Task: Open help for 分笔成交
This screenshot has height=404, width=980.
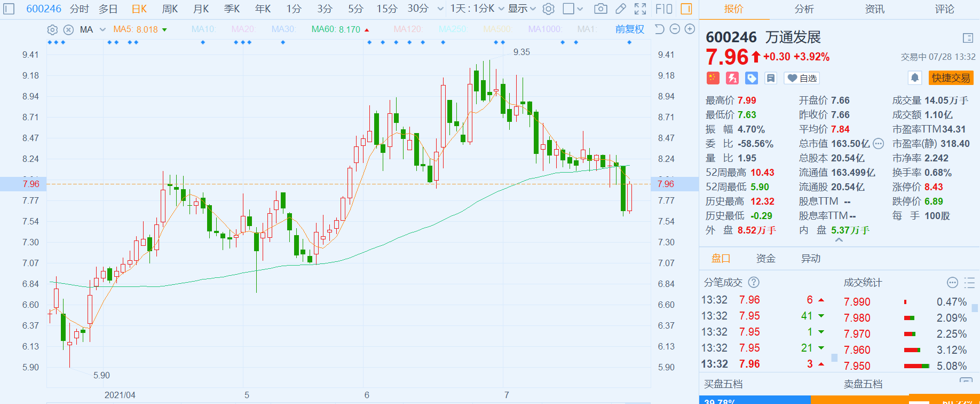Action: pyautogui.click(x=754, y=282)
